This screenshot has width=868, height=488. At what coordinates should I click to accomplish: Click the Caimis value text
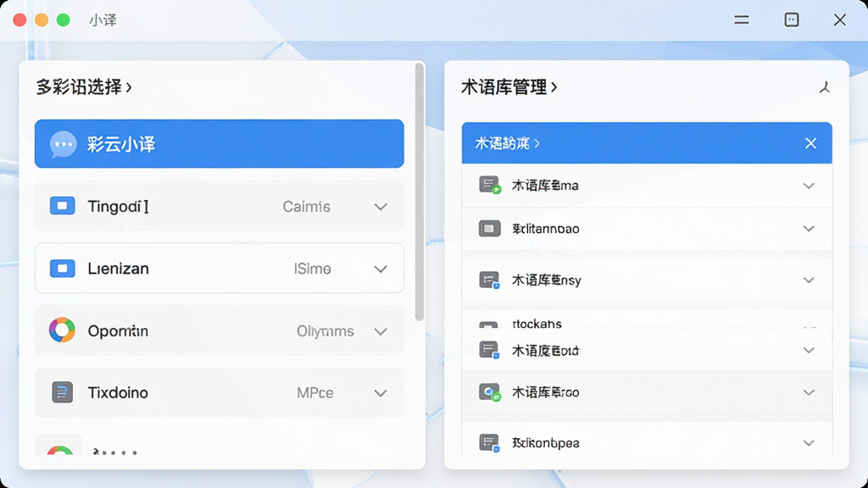coord(306,207)
